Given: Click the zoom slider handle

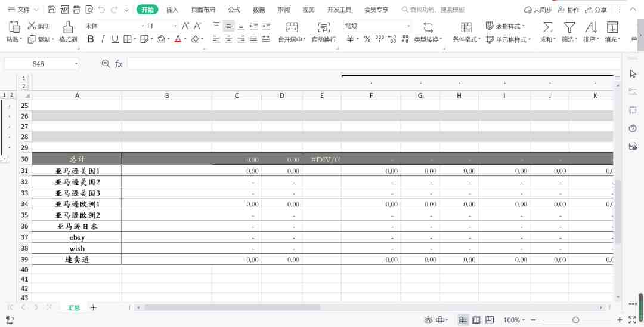Looking at the screenshot, I should point(576,320).
